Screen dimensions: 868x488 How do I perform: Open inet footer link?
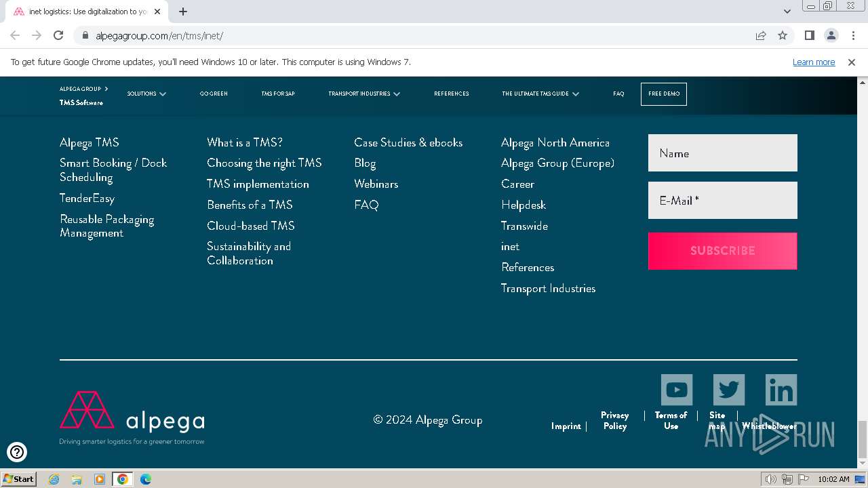click(510, 247)
